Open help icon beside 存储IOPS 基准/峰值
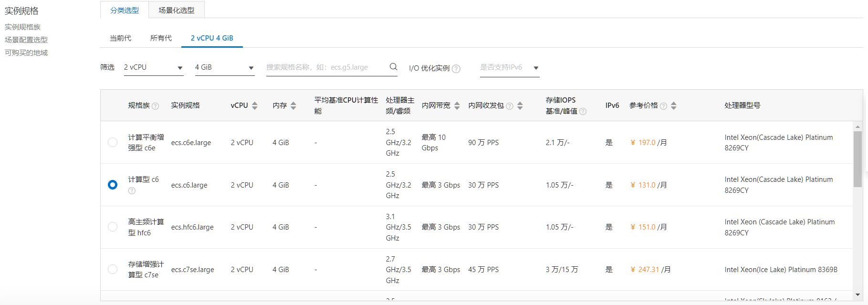The image size is (868, 305). point(583,112)
